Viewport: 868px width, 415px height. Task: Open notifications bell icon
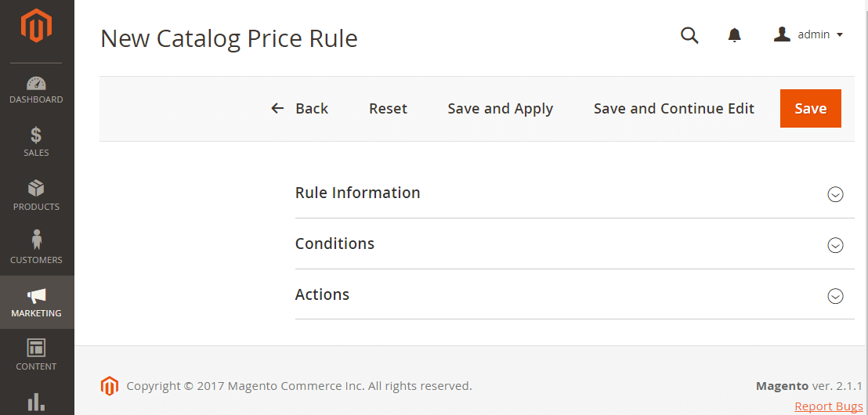pos(734,35)
